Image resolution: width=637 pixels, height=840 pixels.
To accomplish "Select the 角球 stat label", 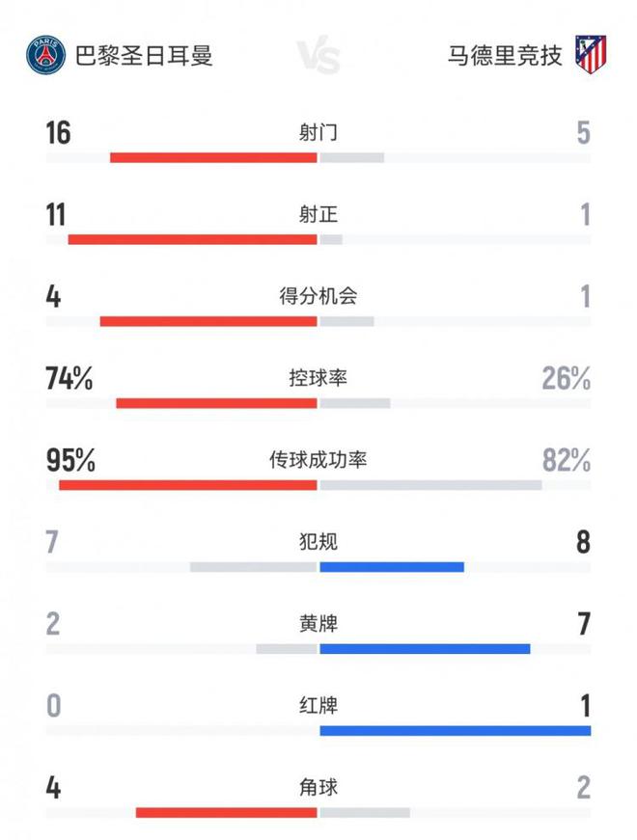I will coord(318,788).
